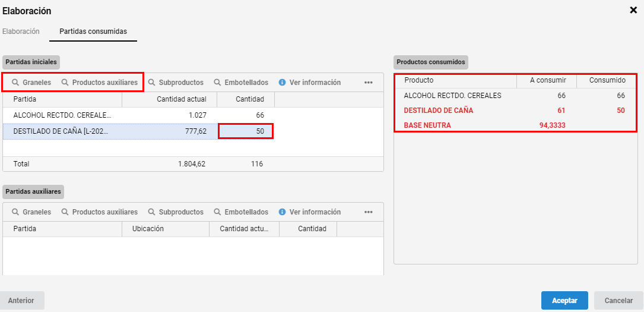The height and width of the screenshot is (312, 644).
Task: Go back with the Anterior button
Action: click(x=21, y=301)
